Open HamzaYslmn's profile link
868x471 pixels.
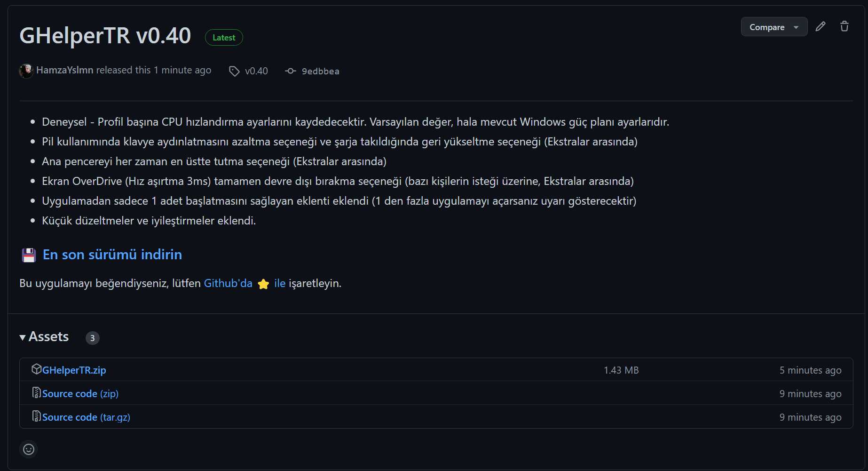tap(65, 70)
